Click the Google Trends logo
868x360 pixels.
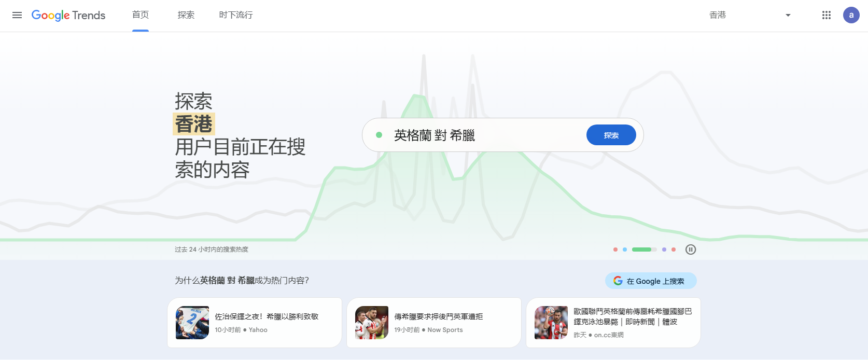coord(68,15)
